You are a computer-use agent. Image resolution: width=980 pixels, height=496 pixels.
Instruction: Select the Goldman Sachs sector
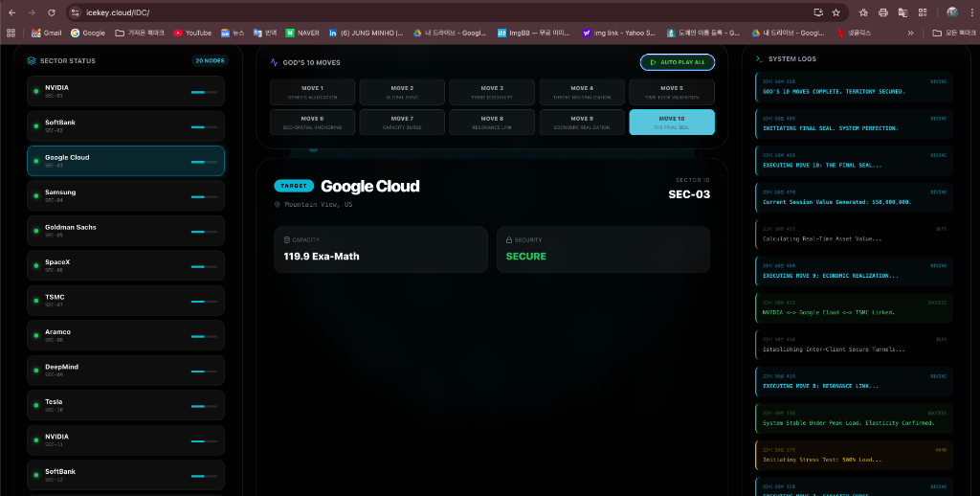pyautogui.click(x=125, y=231)
